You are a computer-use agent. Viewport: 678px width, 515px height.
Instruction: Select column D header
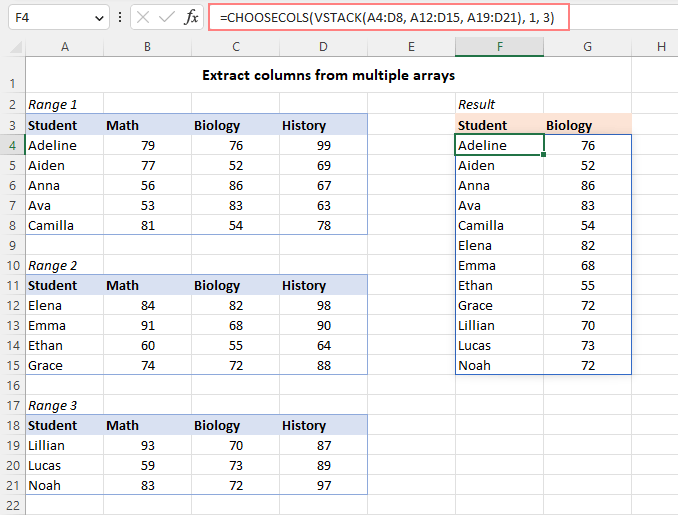323,47
